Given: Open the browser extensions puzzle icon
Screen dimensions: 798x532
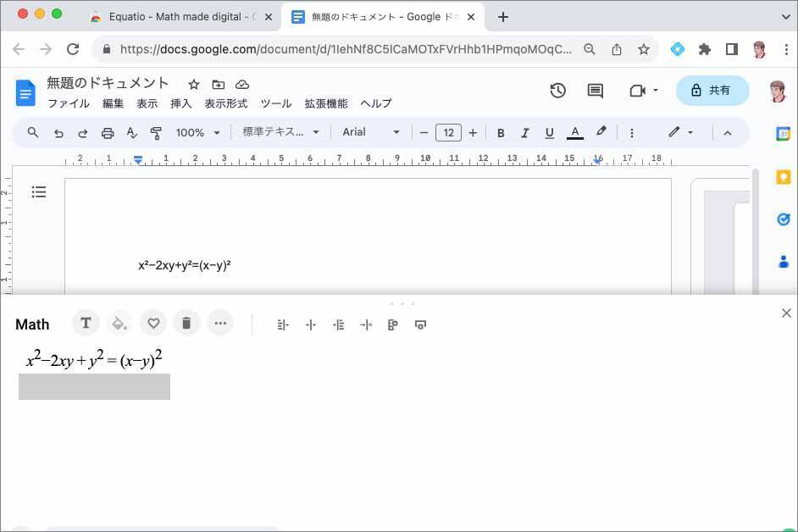Looking at the screenshot, I should 704,49.
